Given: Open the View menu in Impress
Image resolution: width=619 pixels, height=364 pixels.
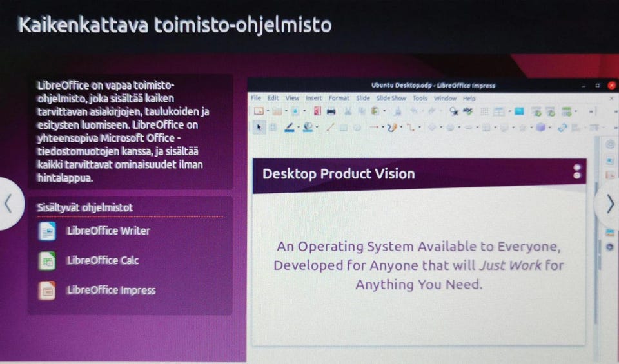Looking at the screenshot, I should tap(292, 98).
